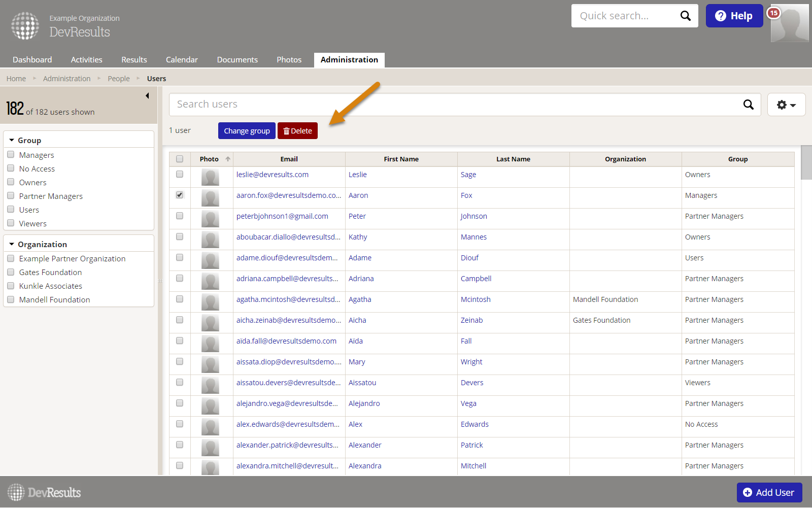
Task: Open the user profile avatar
Action: point(790,23)
